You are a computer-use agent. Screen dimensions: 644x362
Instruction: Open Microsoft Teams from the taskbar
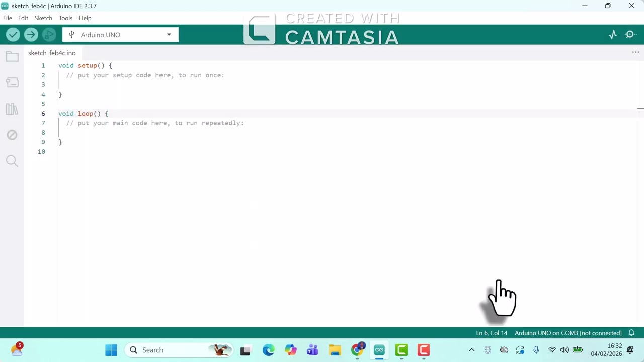[x=312, y=350]
